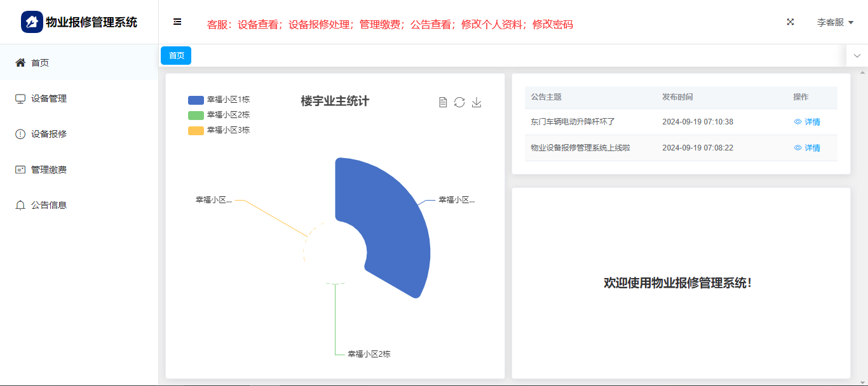Click the eye icon for 物业设备报修管理系统上线啦
The height and width of the screenshot is (386, 868).
pyautogui.click(x=798, y=148)
